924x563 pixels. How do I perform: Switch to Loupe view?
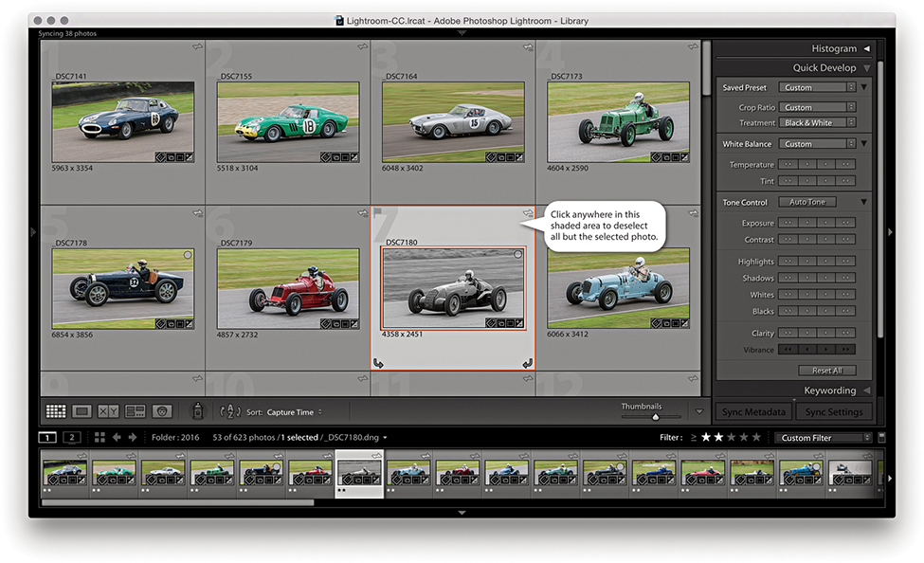pos(82,411)
